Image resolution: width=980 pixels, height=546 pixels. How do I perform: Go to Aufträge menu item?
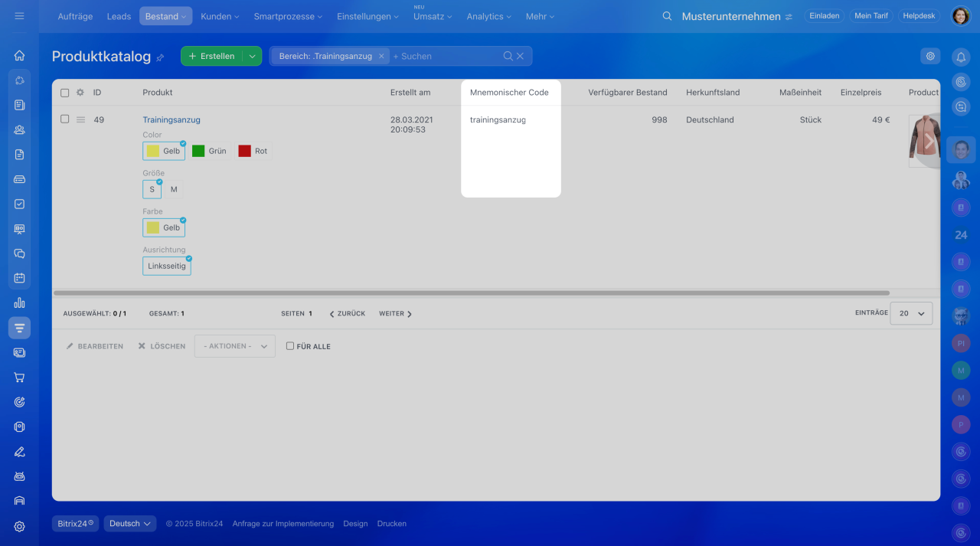click(x=76, y=16)
